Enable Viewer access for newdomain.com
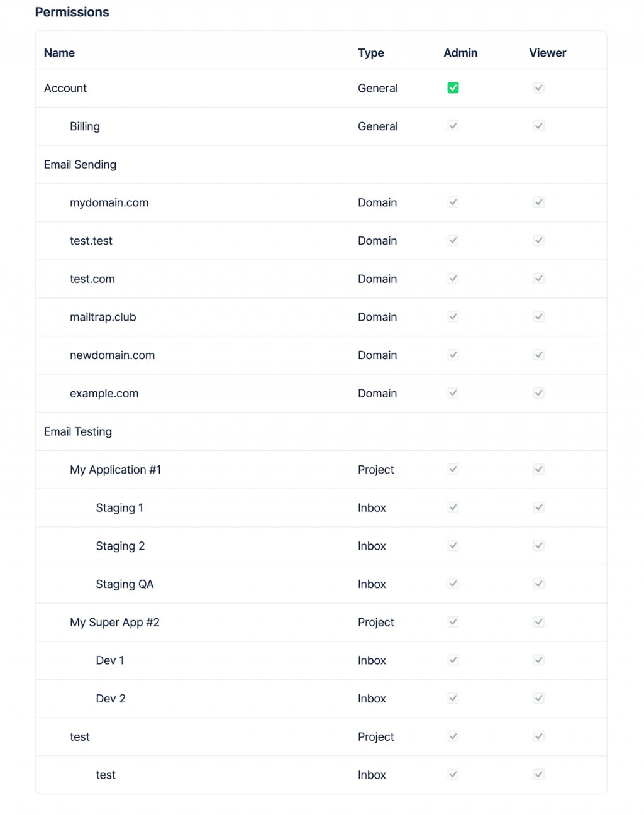The width and height of the screenshot is (644, 815). [x=539, y=355]
